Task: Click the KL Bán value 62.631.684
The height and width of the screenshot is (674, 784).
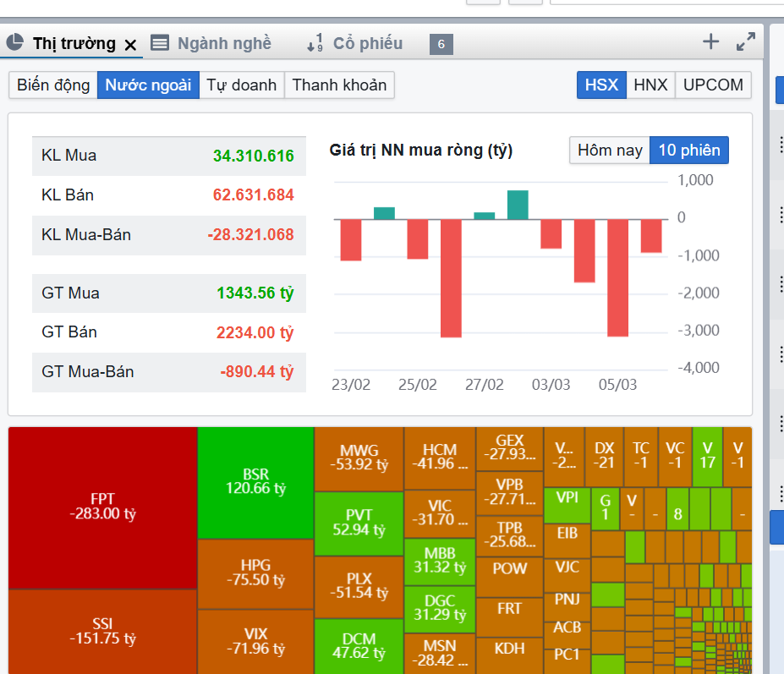Action: click(253, 195)
